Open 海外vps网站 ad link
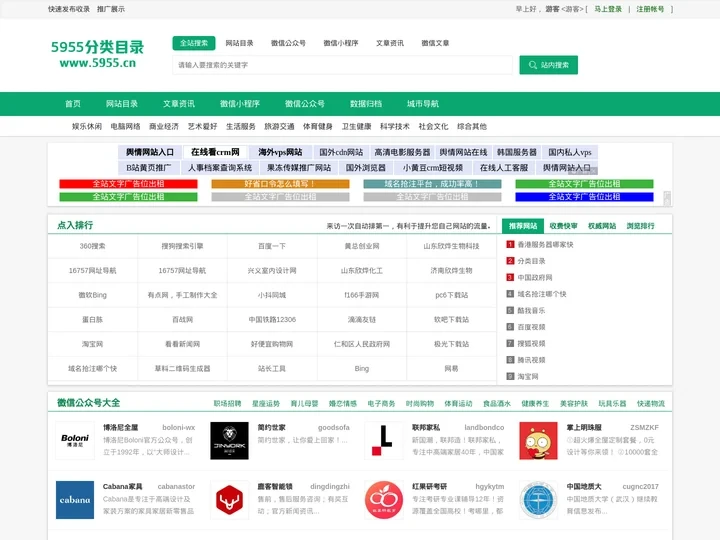The height and width of the screenshot is (540, 720). (280, 152)
